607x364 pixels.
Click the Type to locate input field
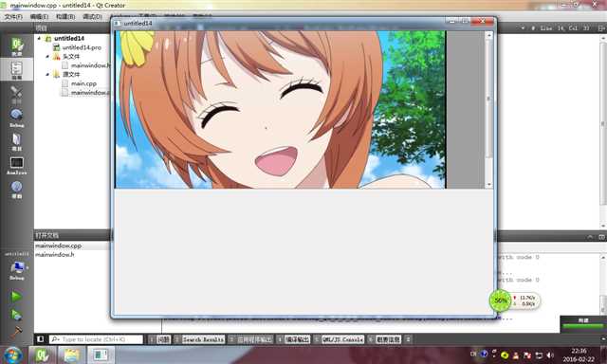[x=96, y=339]
